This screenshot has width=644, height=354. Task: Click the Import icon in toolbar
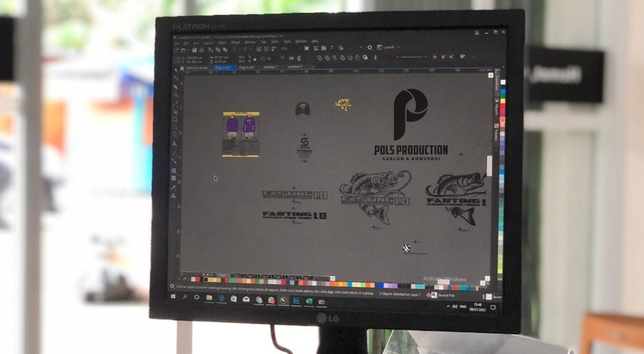pos(259,49)
